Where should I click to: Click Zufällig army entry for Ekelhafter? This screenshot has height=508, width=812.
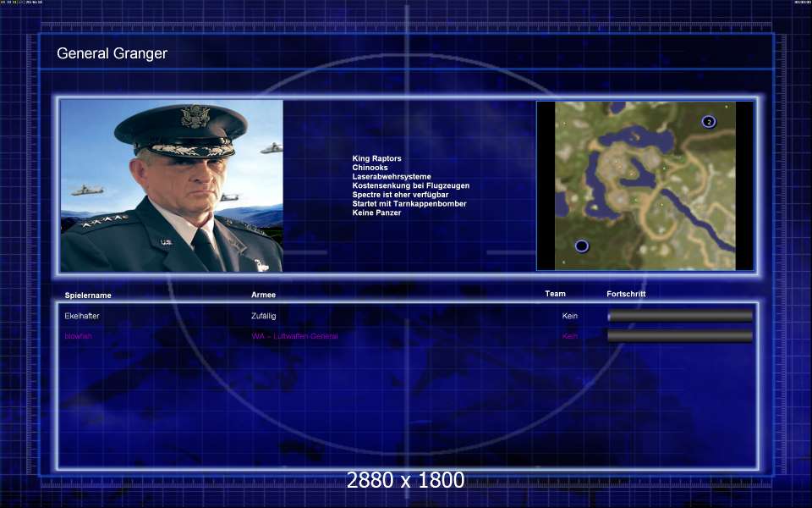pos(264,316)
